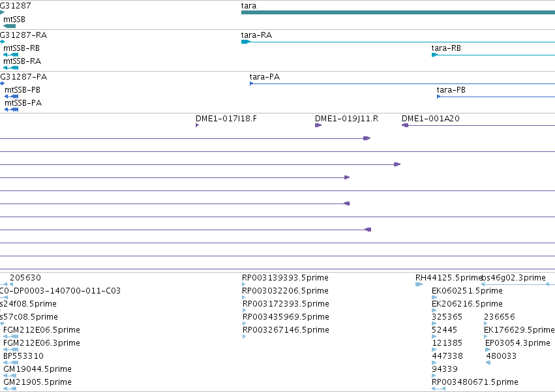555x392 pixels.
Task: Click the DME1-001A20 clone arrowhead
Action: [x=405, y=125]
